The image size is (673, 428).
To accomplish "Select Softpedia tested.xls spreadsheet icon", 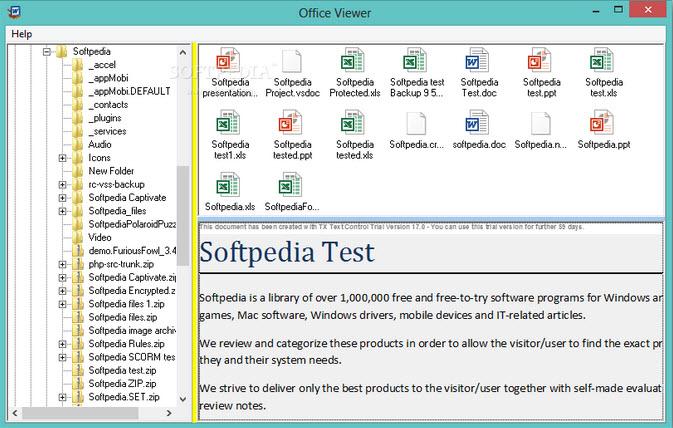I will [352, 122].
